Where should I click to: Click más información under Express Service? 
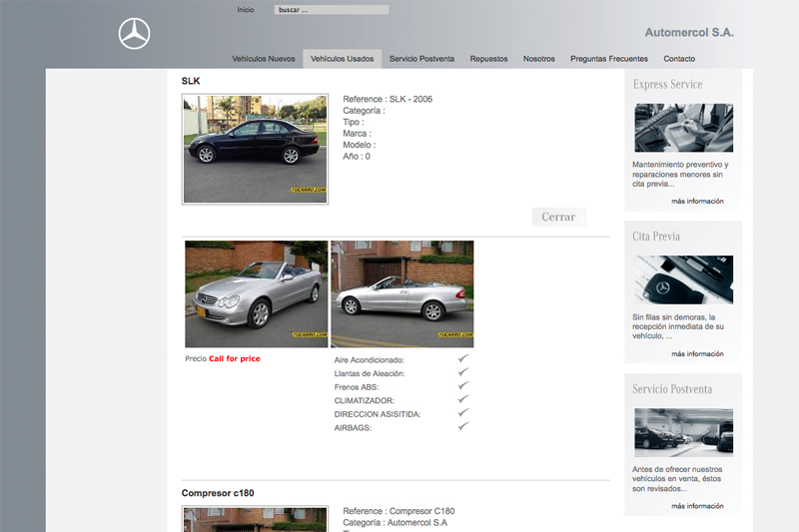point(697,201)
